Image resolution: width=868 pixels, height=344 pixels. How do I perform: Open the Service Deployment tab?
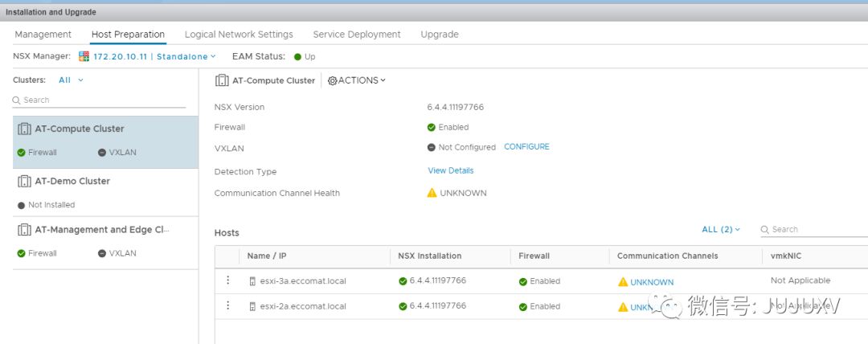point(357,35)
